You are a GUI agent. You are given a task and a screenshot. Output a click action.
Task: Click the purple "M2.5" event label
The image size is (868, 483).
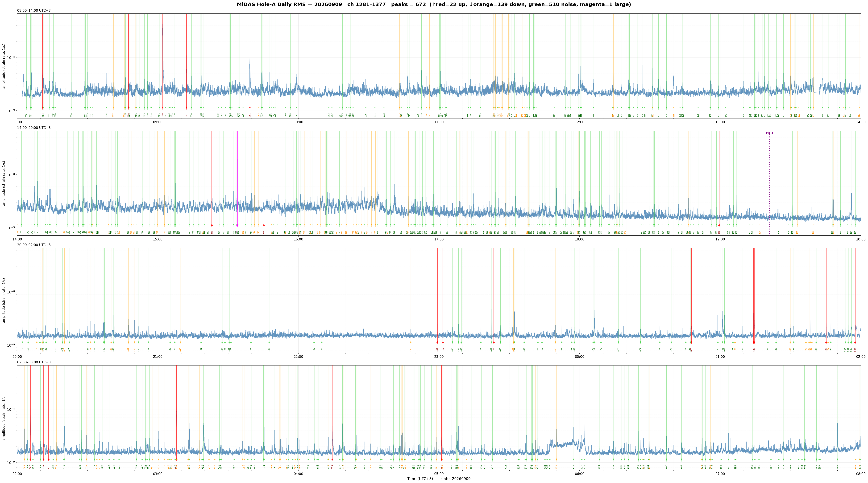pyautogui.click(x=770, y=133)
